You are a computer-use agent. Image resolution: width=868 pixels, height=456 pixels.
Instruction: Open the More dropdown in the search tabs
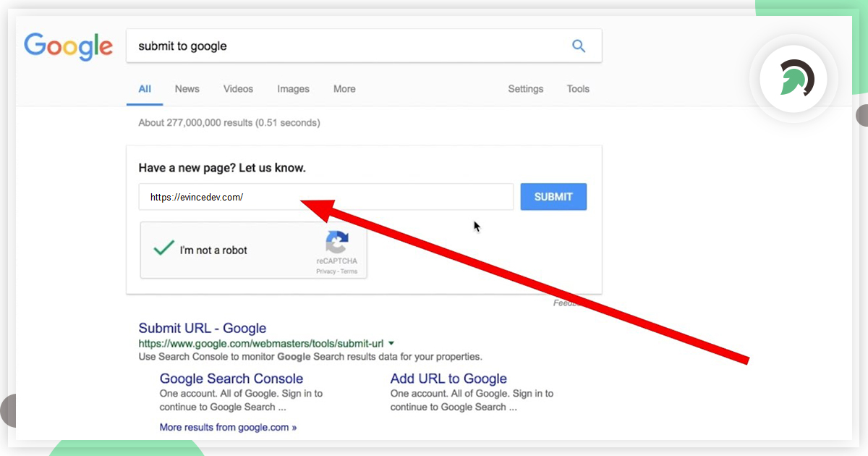pyautogui.click(x=344, y=88)
